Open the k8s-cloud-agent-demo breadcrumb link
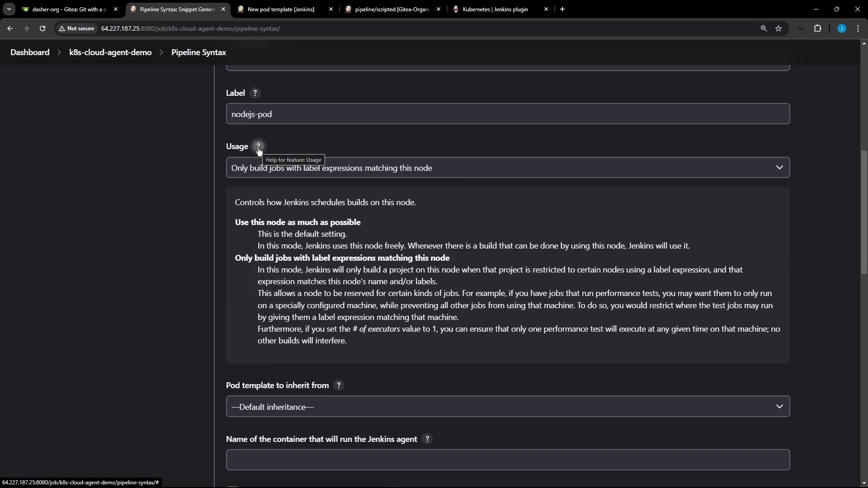868x488 pixels. [110, 52]
